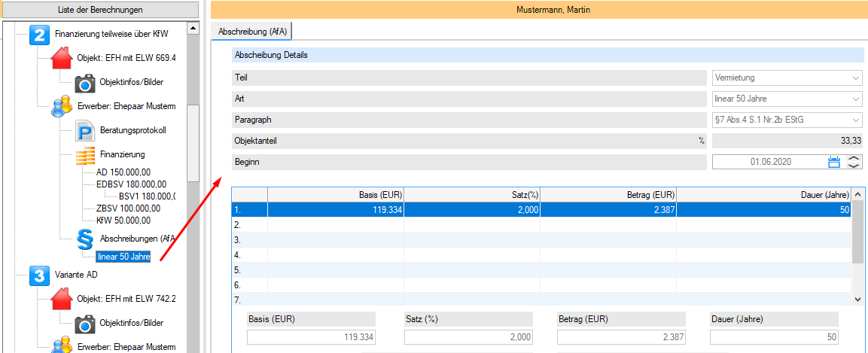Screen dimensions: 868x353
Task: Select empty table row 2
Action: pyautogui.click(x=541, y=224)
